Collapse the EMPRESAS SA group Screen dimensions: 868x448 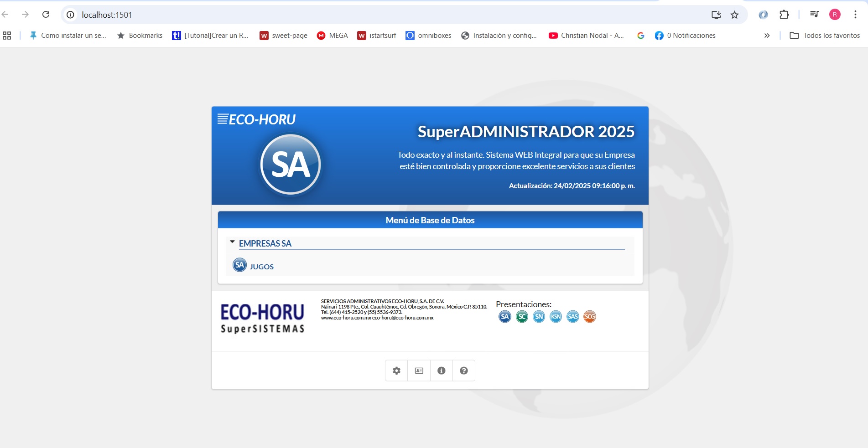point(233,242)
